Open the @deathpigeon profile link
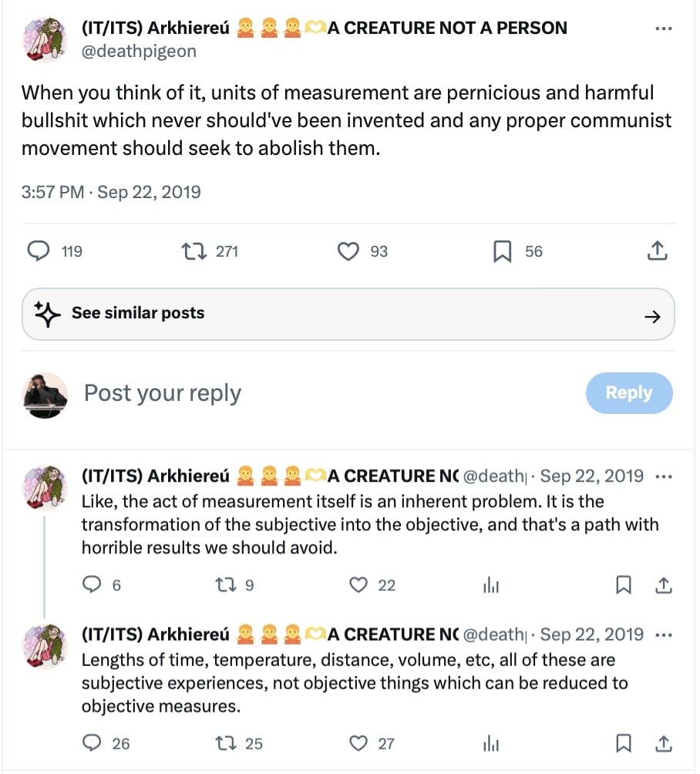700x774 pixels. pyautogui.click(x=139, y=51)
